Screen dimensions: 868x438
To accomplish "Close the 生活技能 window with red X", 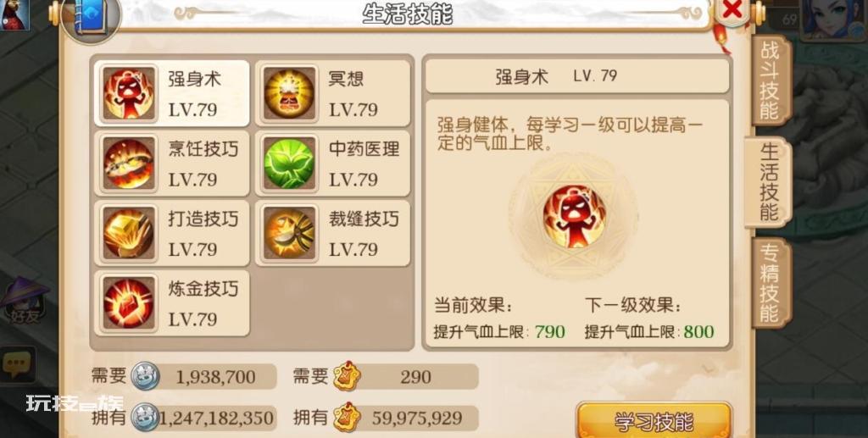I will tap(733, 10).
